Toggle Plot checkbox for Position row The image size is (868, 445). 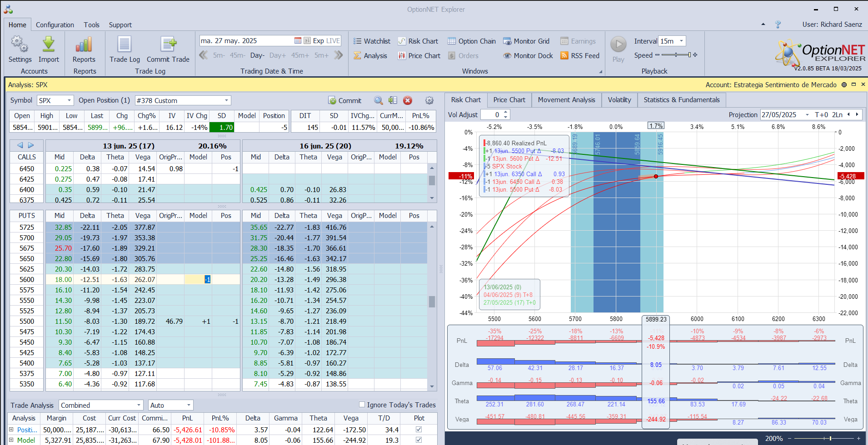click(x=419, y=430)
